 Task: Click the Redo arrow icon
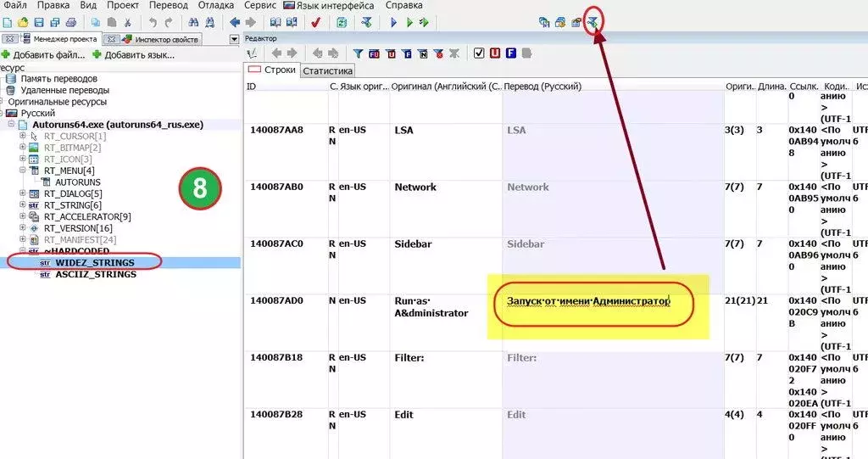(169, 23)
